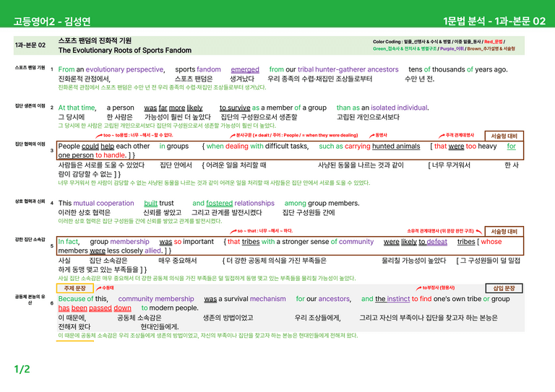Click the phrase 'tribal hunter-gatherer ancestors'
The width and height of the screenshot is (555, 392).
point(348,69)
